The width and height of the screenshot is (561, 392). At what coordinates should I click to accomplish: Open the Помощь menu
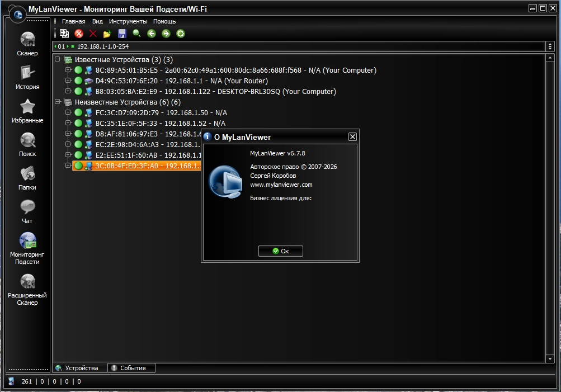pos(164,21)
